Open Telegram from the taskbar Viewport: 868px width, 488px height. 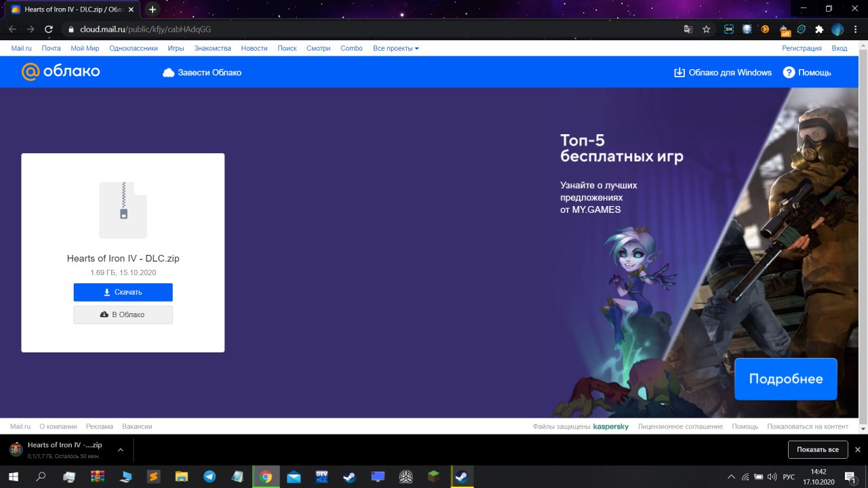tap(210, 476)
